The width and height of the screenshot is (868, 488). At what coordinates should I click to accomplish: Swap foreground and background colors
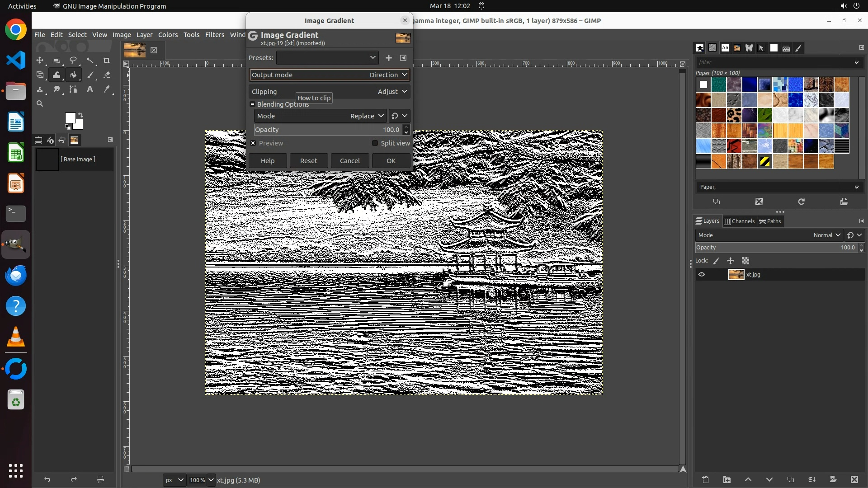coord(80,115)
